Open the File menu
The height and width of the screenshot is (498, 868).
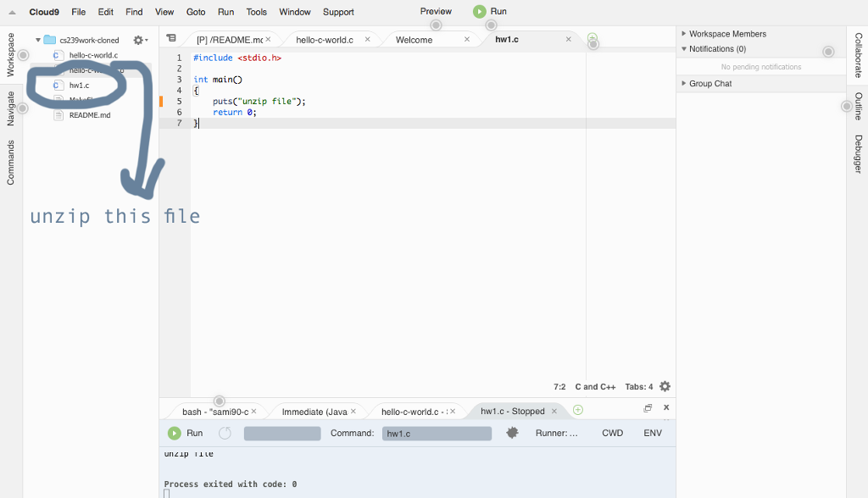click(79, 12)
